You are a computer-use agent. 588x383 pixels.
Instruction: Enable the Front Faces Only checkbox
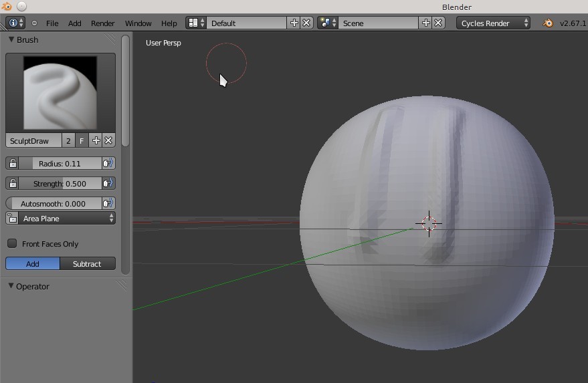(x=12, y=244)
